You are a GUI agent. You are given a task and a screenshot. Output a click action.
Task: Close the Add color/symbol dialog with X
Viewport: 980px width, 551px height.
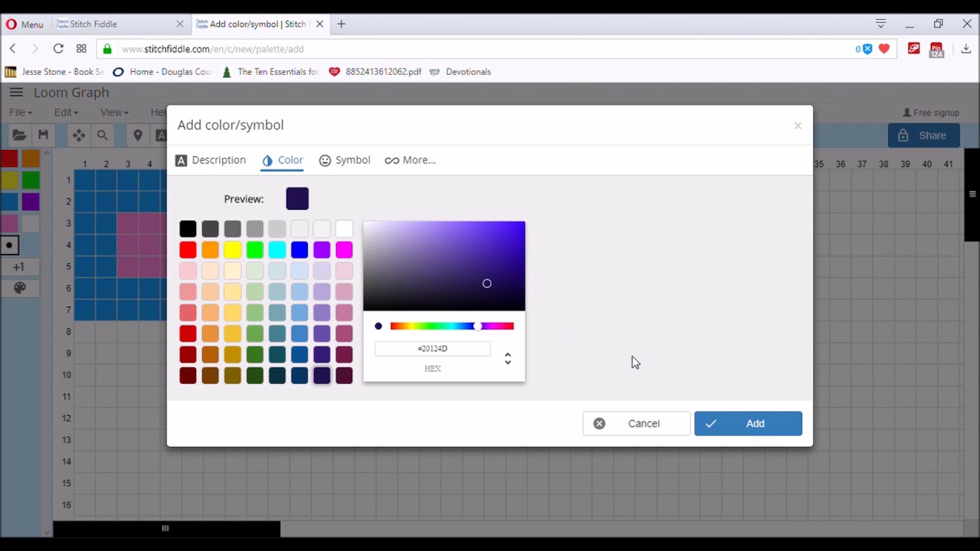(798, 126)
